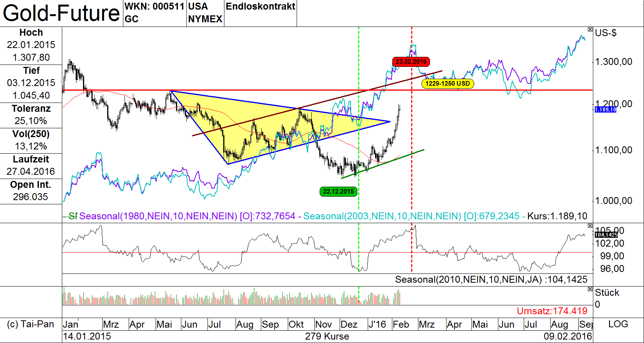Click the Dez month label
644x343 pixels.
click(349, 325)
